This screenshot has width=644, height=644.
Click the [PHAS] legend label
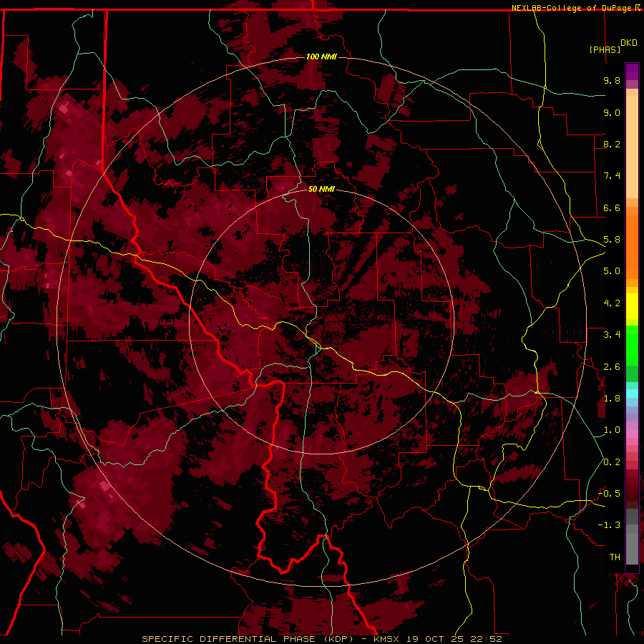click(x=605, y=49)
